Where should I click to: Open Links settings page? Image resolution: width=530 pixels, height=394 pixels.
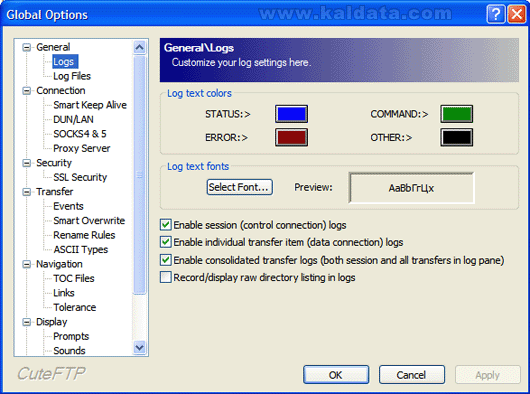(x=64, y=293)
